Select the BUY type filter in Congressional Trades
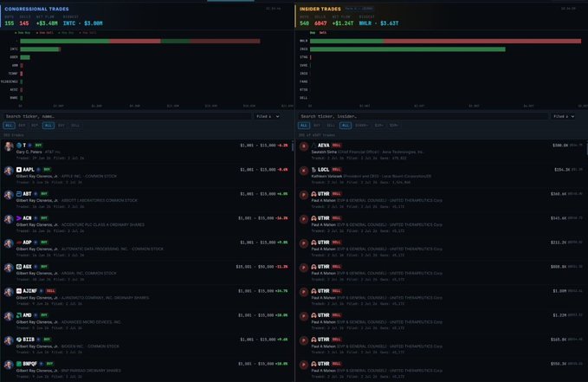 coord(61,126)
